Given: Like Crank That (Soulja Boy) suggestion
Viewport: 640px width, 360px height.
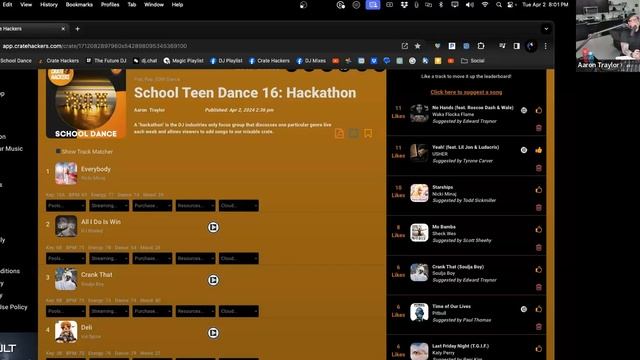Looking at the screenshot, I should tap(539, 269).
